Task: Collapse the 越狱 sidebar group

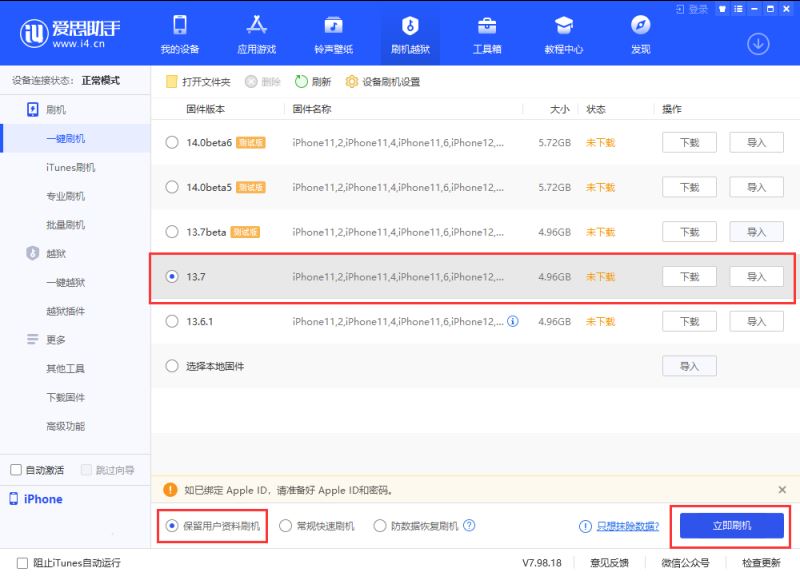Action: click(46, 253)
